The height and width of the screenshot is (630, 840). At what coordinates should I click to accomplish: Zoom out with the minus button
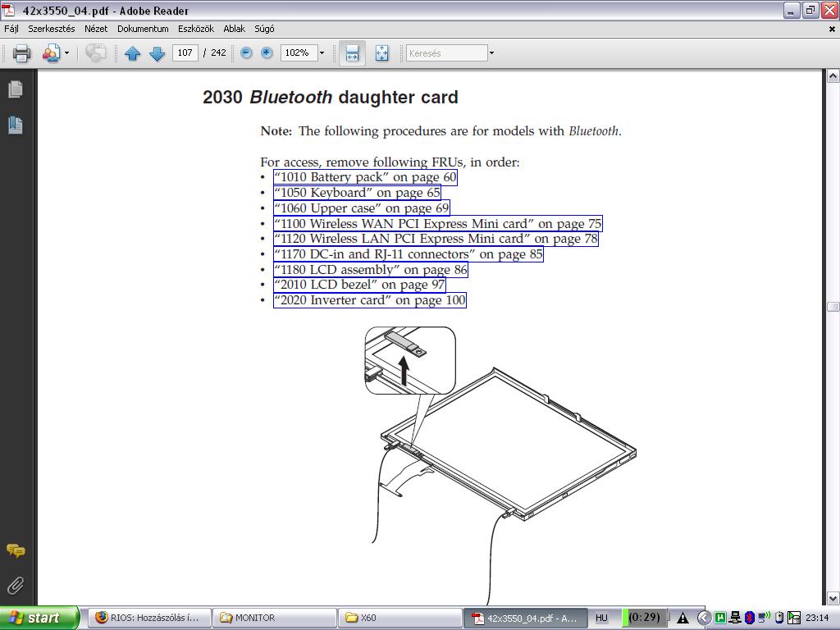pyautogui.click(x=246, y=52)
